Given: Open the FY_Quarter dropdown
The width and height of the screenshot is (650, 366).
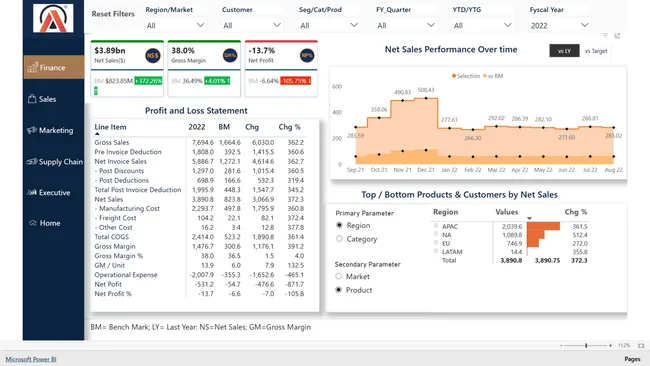Looking at the screenshot, I should 406,25.
